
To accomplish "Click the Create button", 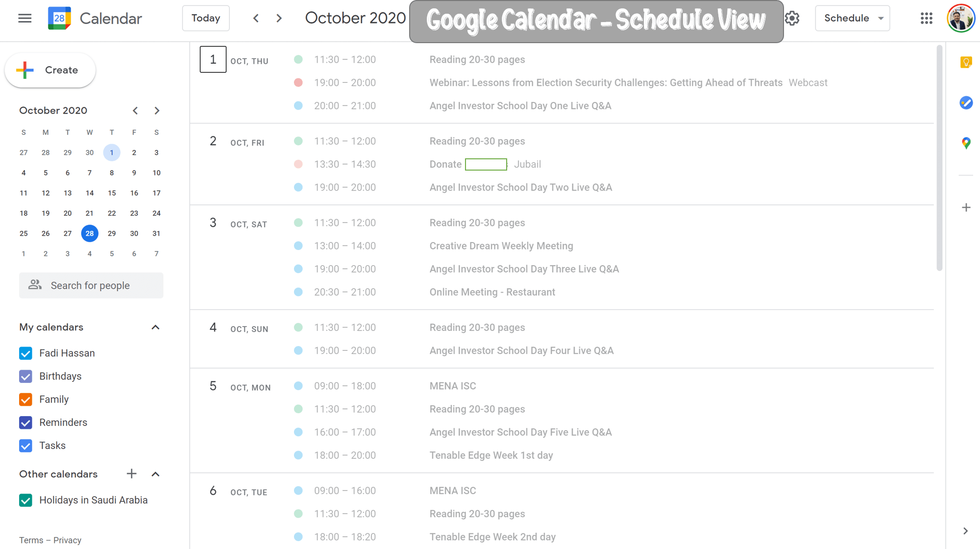I will [50, 70].
